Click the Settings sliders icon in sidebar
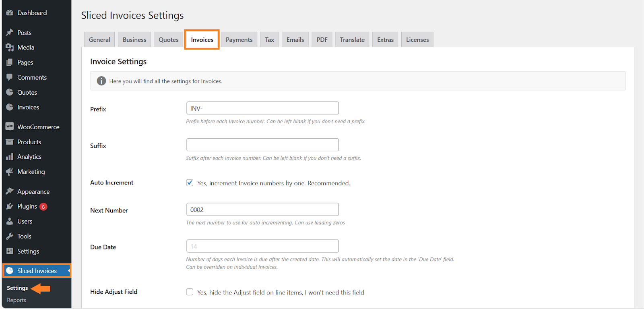This screenshot has height=309, width=644. (x=10, y=251)
